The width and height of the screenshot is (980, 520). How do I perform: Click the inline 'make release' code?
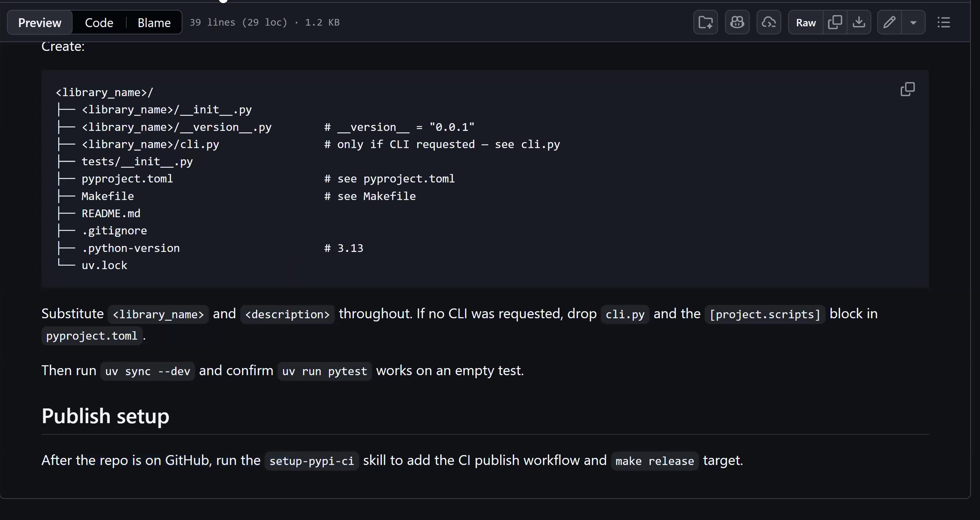tap(655, 461)
